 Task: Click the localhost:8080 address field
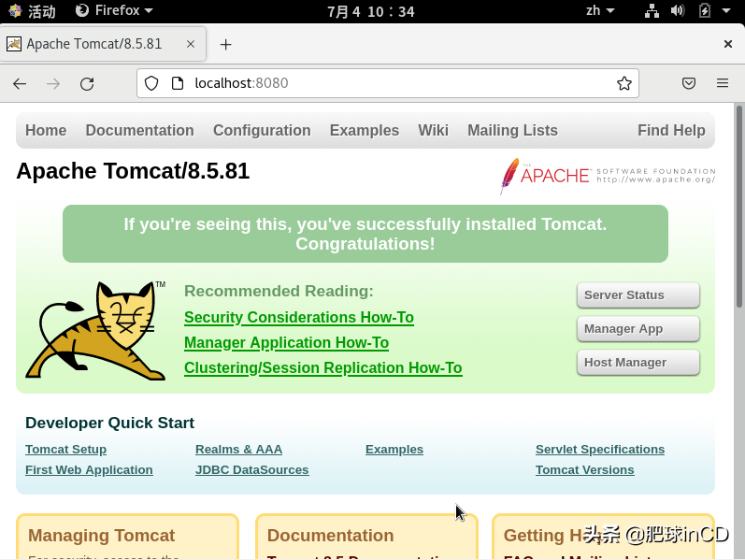[388, 83]
